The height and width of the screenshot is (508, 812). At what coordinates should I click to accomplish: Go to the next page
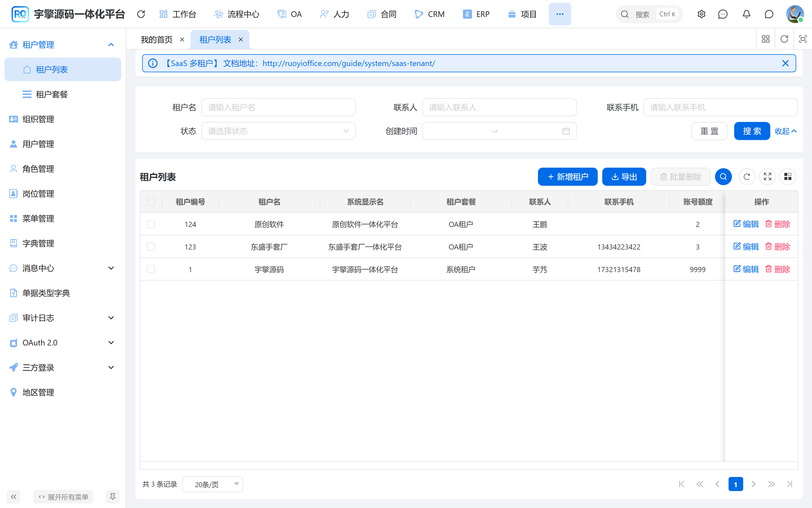pos(754,484)
